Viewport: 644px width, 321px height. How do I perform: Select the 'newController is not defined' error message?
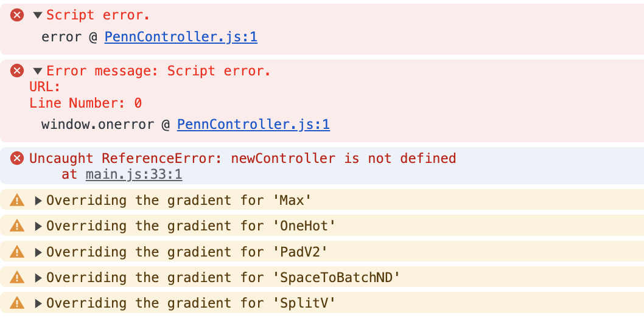click(x=343, y=158)
